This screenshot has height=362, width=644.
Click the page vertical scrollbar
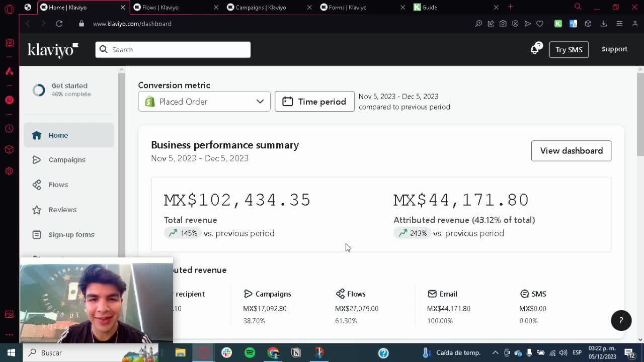click(x=640, y=115)
